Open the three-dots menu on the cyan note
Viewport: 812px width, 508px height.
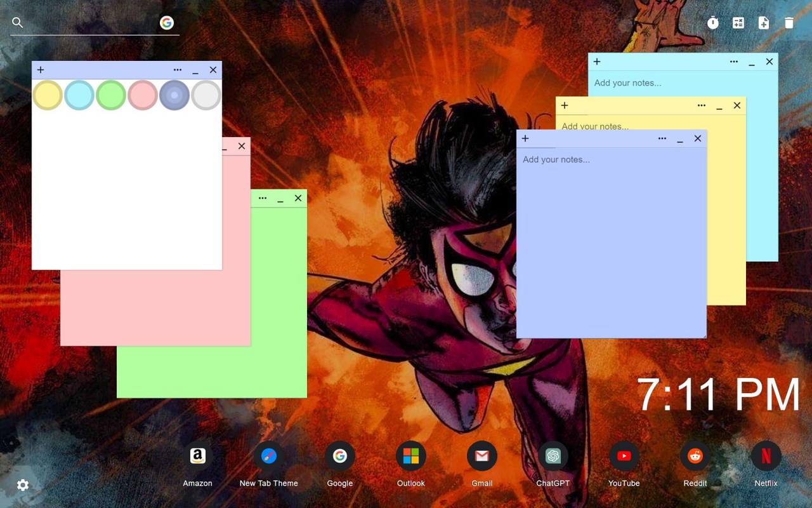coord(734,62)
